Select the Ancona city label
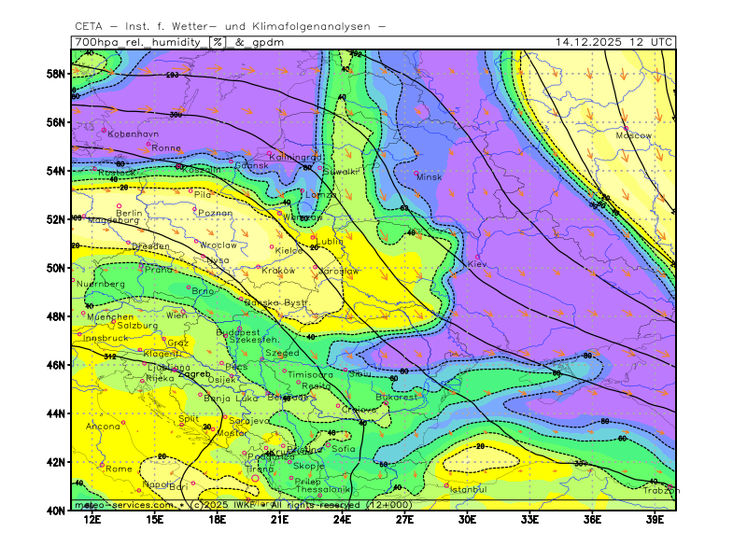Viewport: 747px width, 560px height. pyautogui.click(x=103, y=426)
